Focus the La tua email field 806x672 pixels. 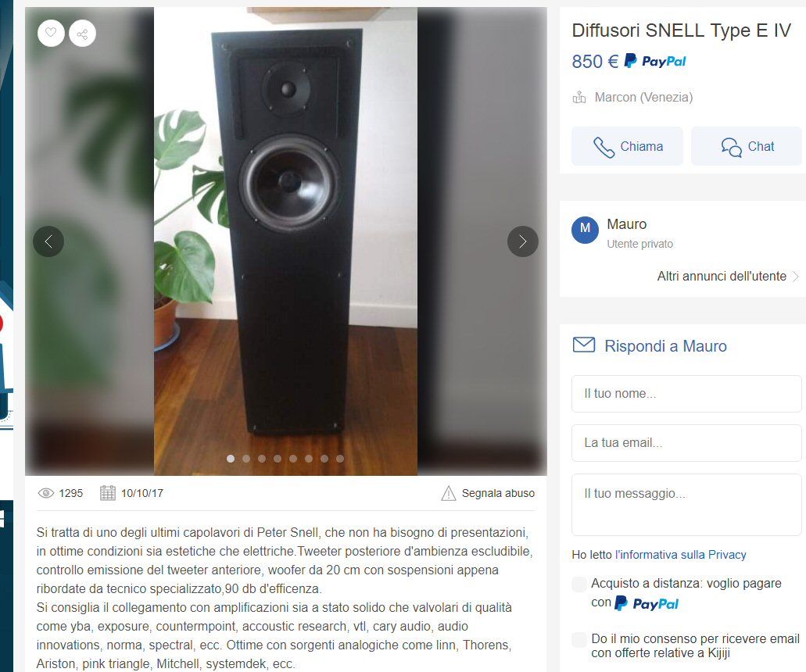click(x=686, y=443)
